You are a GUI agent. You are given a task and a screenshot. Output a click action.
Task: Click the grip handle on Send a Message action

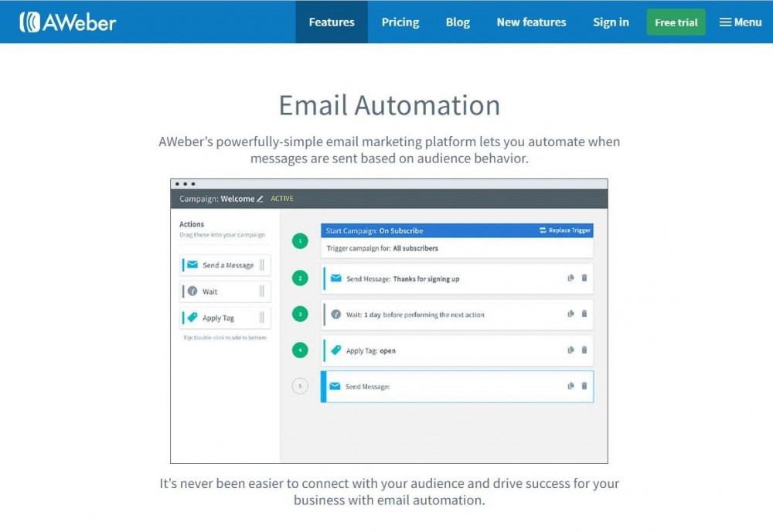[262, 264]
